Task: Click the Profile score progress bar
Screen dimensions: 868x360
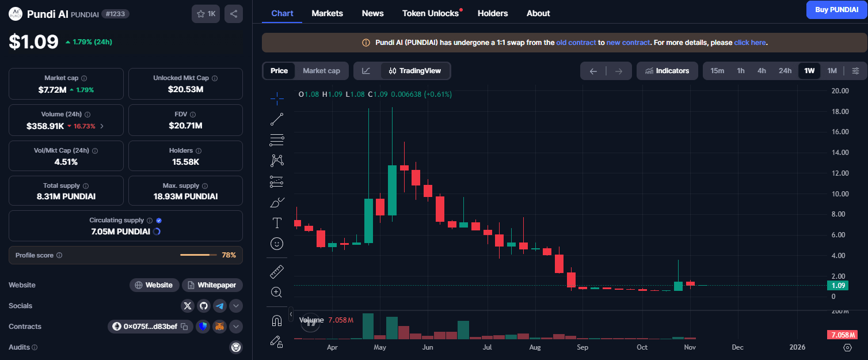Action: click(x=198, y=255)
